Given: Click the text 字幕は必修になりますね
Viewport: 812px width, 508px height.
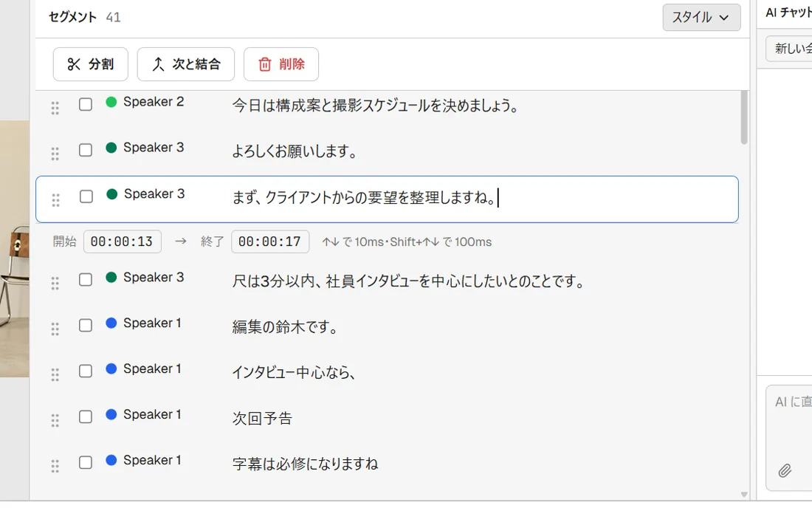Looking at the screenshot, I should point(305,464).
